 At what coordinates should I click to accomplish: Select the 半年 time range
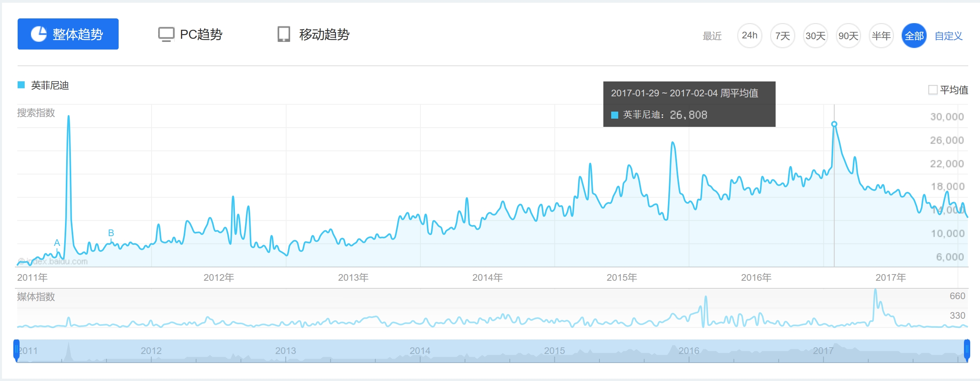coord(881,36)
